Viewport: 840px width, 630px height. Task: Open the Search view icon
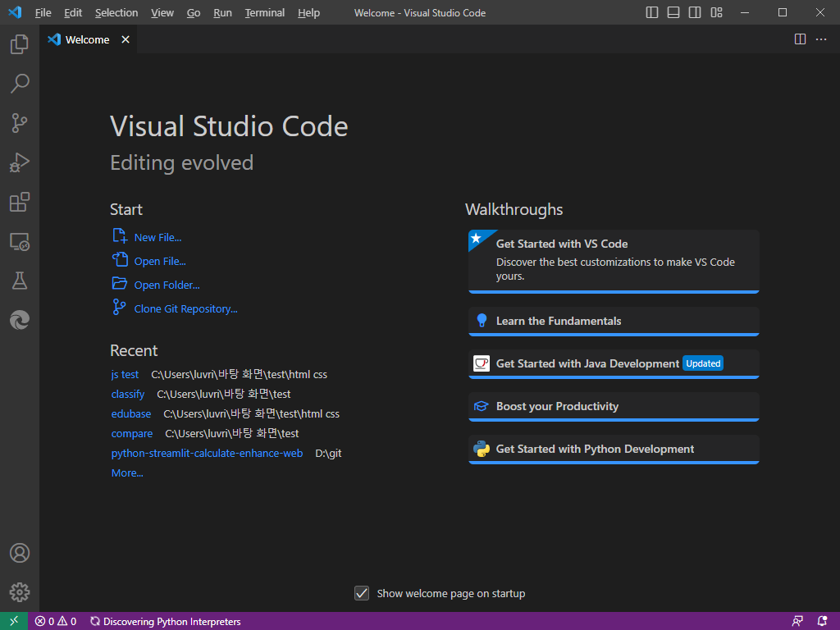pyautogui.click(x=20, y=84)
